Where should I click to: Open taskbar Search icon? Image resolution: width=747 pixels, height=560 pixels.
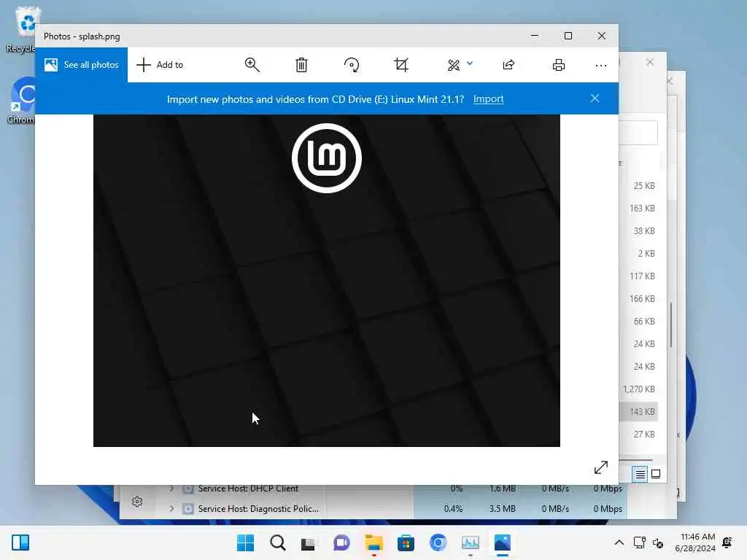pyautogui.click(x=278, y=542)
